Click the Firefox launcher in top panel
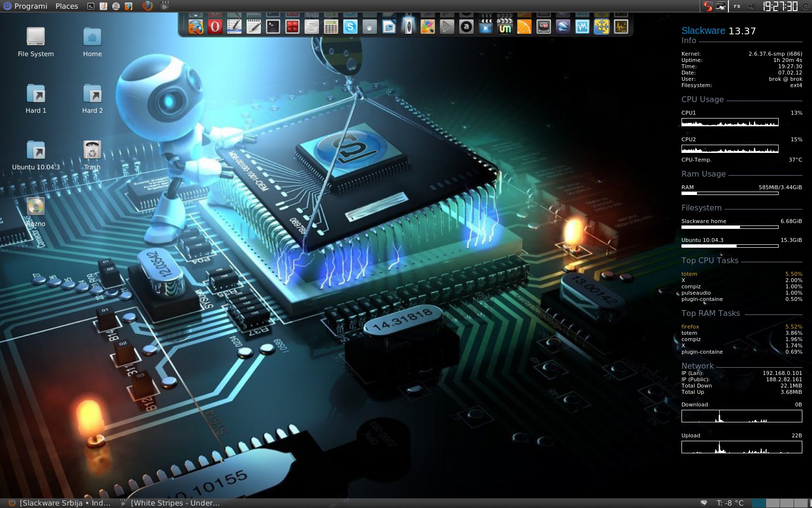 (147, 6)
